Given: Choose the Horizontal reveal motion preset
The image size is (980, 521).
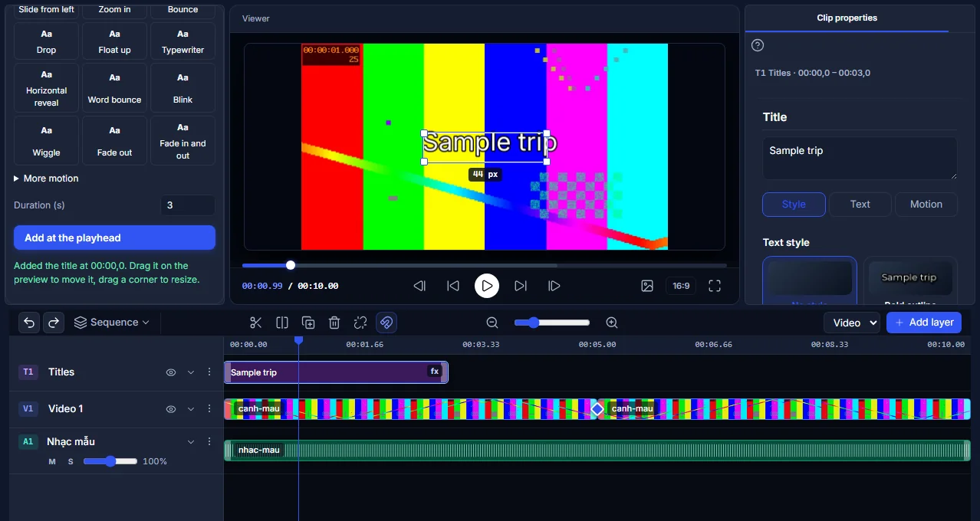Looking at the screenshot, I should click(x=46, y=88).
